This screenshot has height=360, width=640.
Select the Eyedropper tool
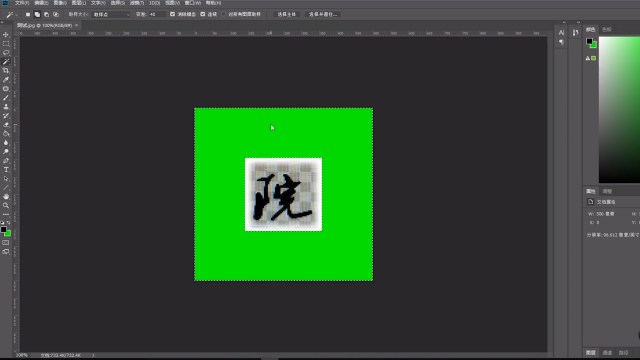tap(6, 80)
